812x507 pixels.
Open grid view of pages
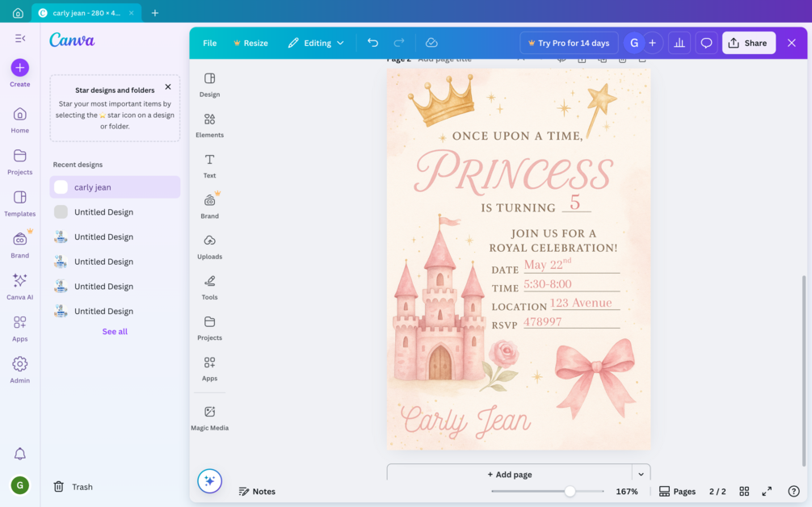coord(744,491)
